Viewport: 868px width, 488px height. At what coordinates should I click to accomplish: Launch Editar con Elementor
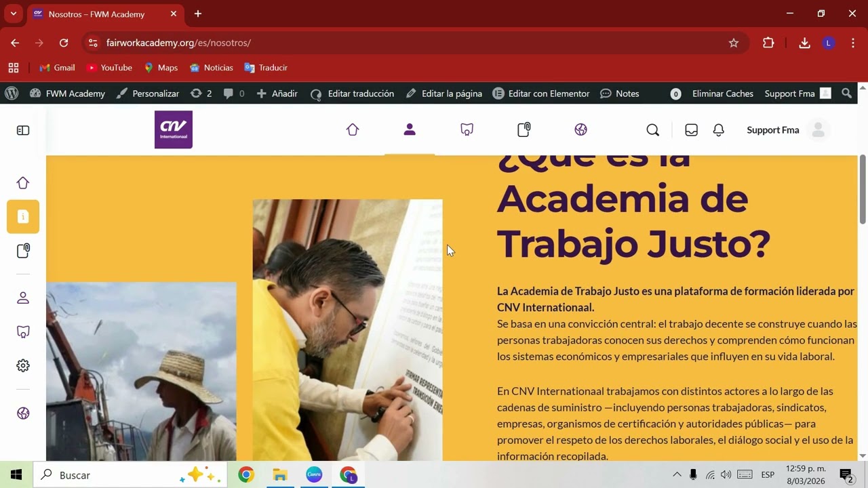tap(541, 94)
